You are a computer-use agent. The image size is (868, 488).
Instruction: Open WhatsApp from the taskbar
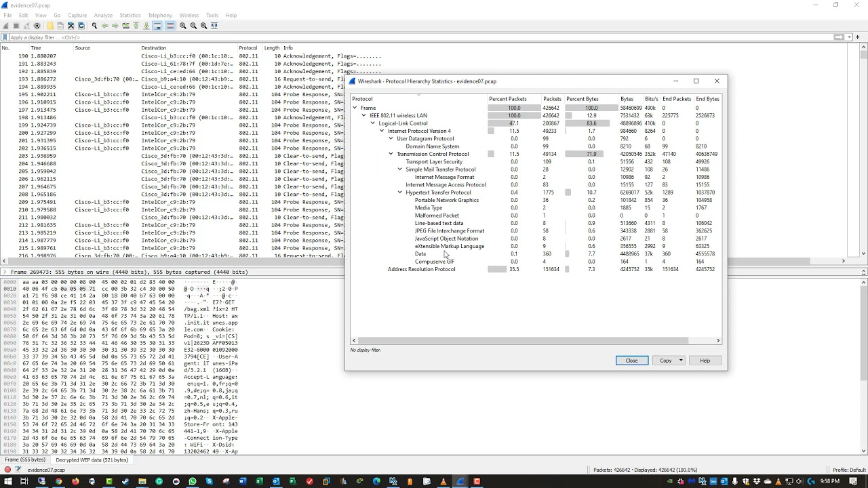(193, 481)
